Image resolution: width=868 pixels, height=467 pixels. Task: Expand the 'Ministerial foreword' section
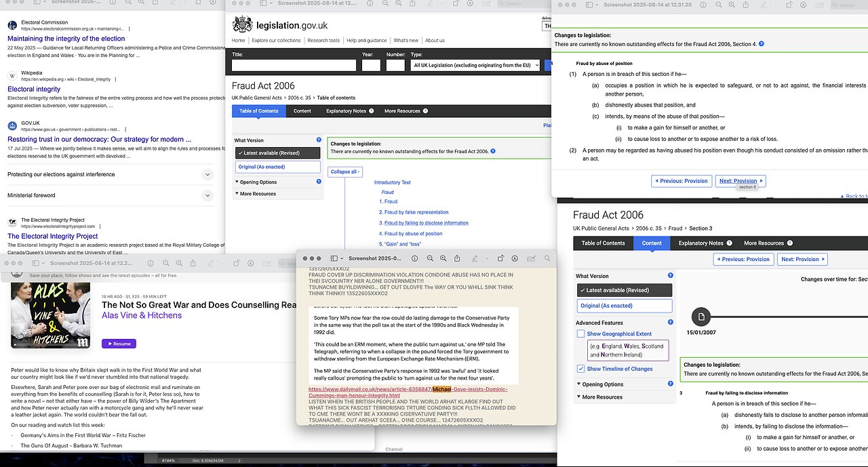click(x=208, y=196)
